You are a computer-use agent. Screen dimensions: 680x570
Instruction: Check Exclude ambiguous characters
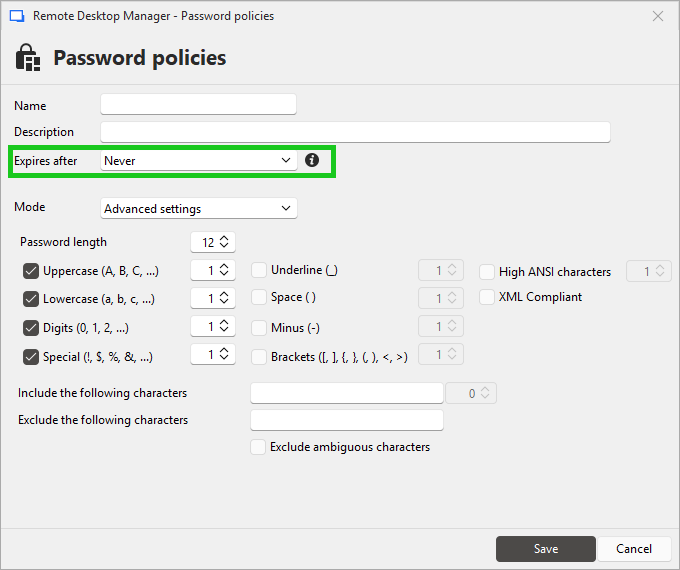[x=259, y=447]
